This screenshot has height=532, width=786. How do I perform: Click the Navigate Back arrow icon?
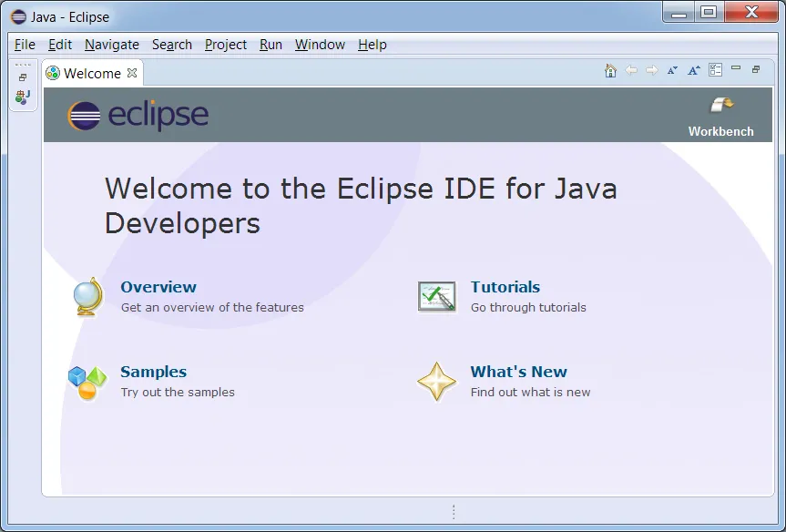pyautogui.click(x=631, y=71)
